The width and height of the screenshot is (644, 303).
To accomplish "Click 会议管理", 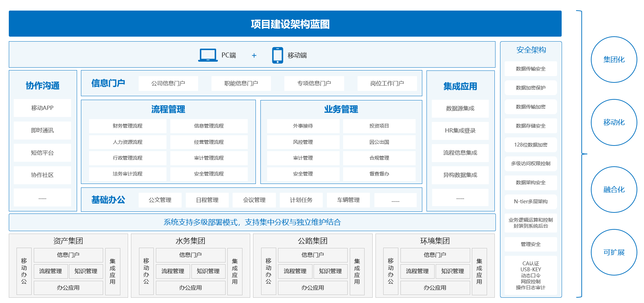I will pyautogui.click(x=254, y=200).
